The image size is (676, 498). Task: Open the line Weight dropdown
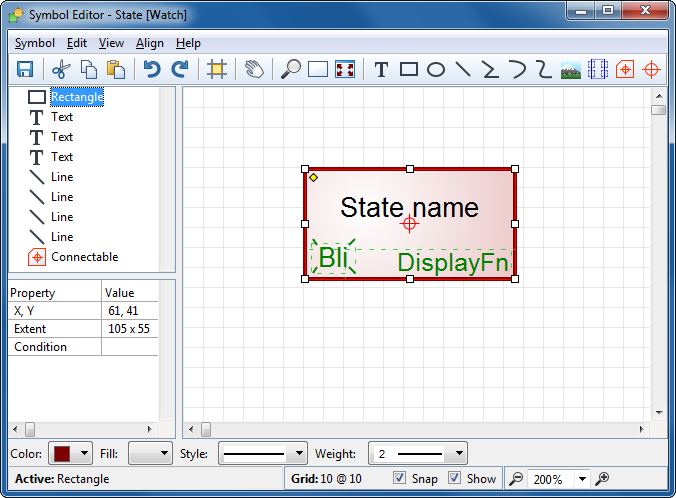click(x=417, y=454)
